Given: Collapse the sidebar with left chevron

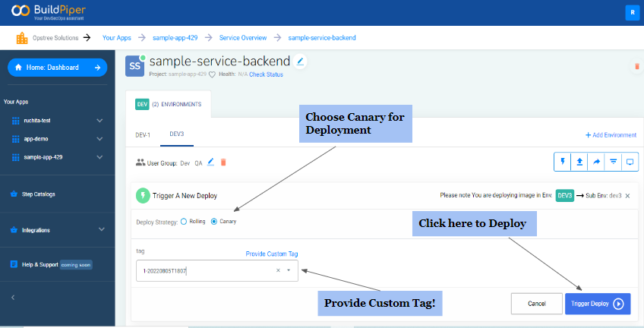Looking at the screenshot, I should coord(13,297).
